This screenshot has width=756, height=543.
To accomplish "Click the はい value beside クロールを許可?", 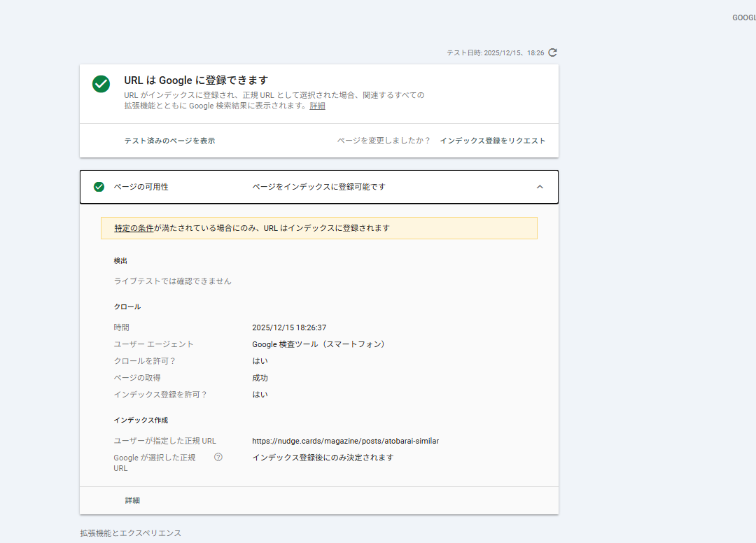I will coord(260,361).
